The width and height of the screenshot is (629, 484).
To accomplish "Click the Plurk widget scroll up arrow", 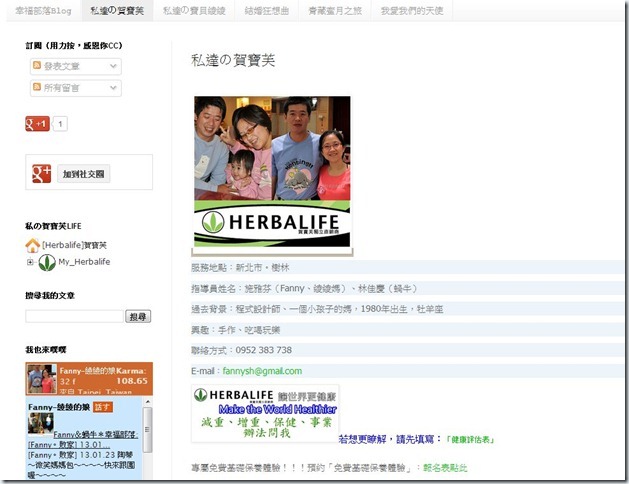I will 148,402.
